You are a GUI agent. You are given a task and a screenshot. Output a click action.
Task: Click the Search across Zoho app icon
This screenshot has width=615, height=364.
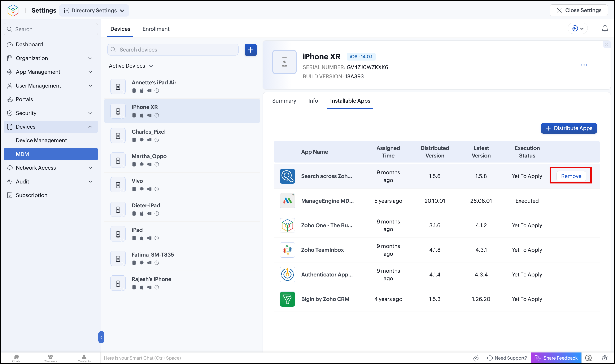click(x=287, y=176)
